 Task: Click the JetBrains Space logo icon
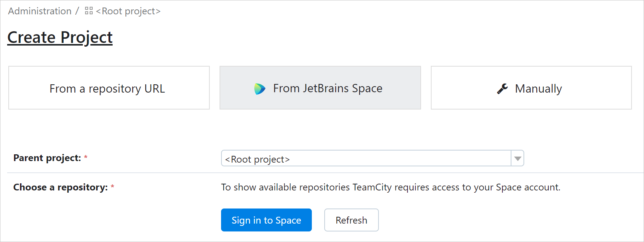[261, 88]
